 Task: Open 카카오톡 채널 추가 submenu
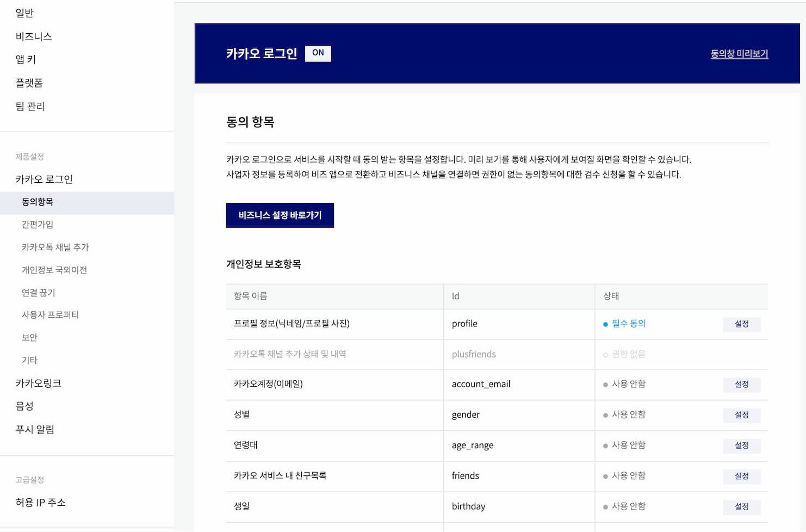tap(55, 247)
